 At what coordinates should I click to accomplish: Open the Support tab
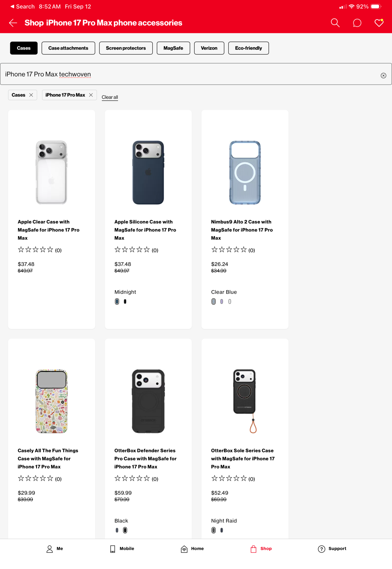click(x=332, y=549)
